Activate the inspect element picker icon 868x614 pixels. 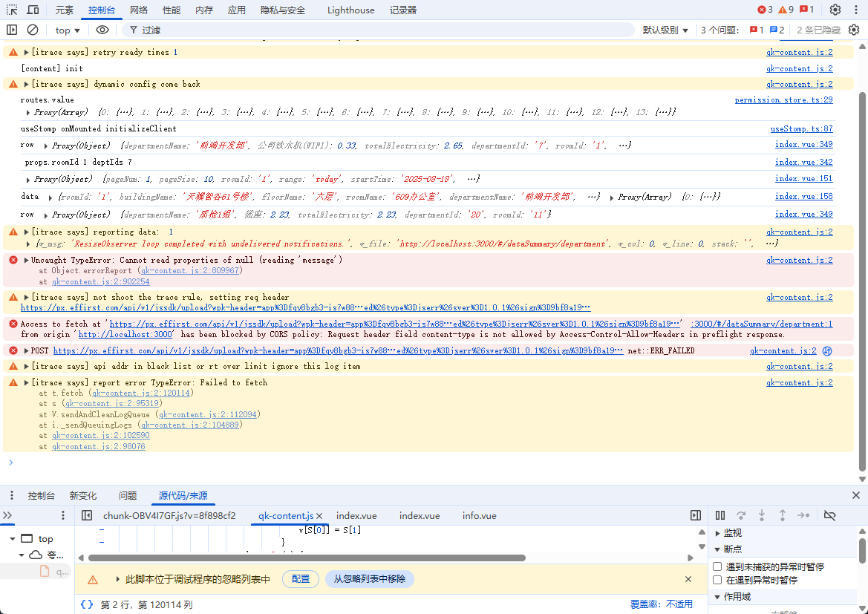tap(12, 10)
